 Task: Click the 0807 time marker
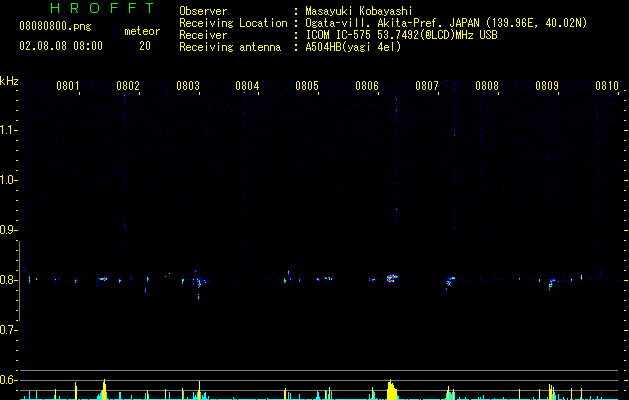(427, 86)
